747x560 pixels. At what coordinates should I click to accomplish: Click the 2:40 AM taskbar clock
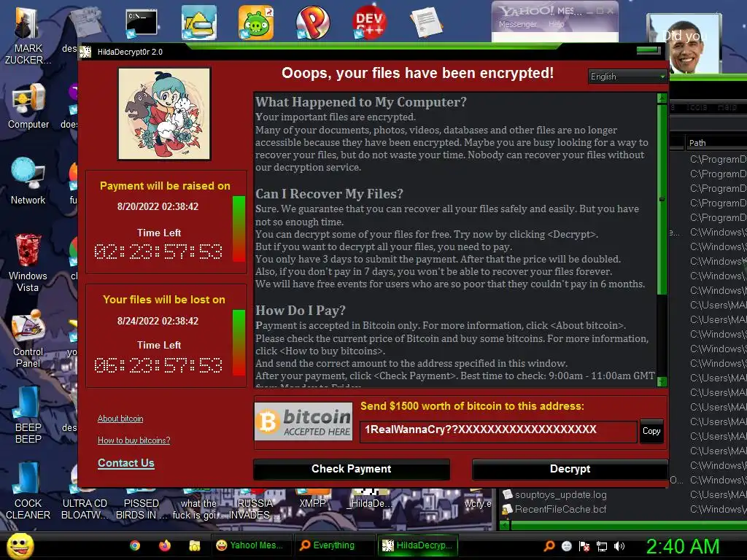pos(682,546)
